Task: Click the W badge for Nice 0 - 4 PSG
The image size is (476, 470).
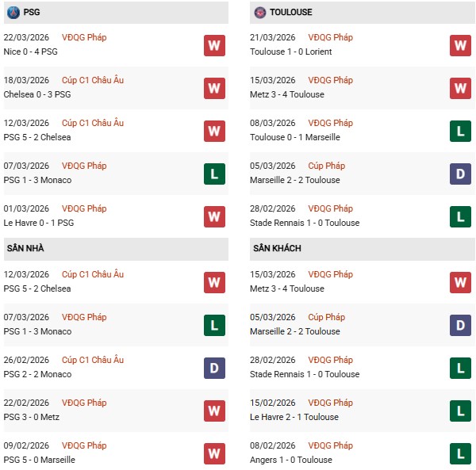Action: pyautogui.click(x=214, y=45)
